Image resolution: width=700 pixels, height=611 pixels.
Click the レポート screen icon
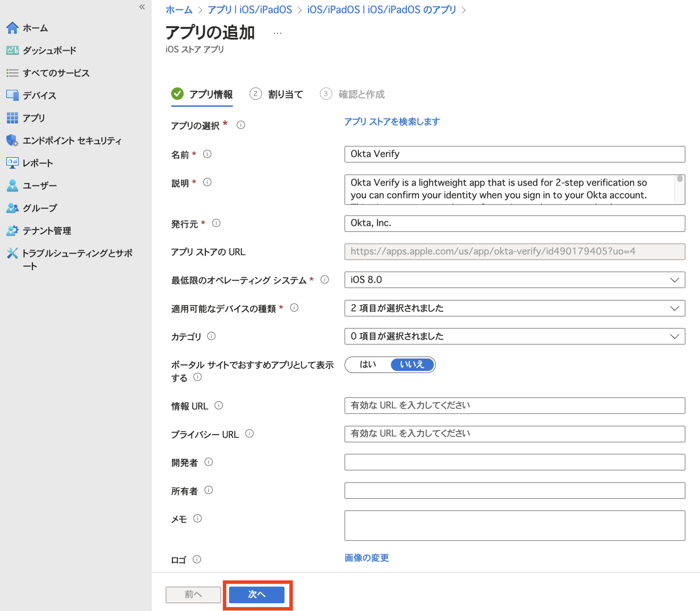pos(12,163)
